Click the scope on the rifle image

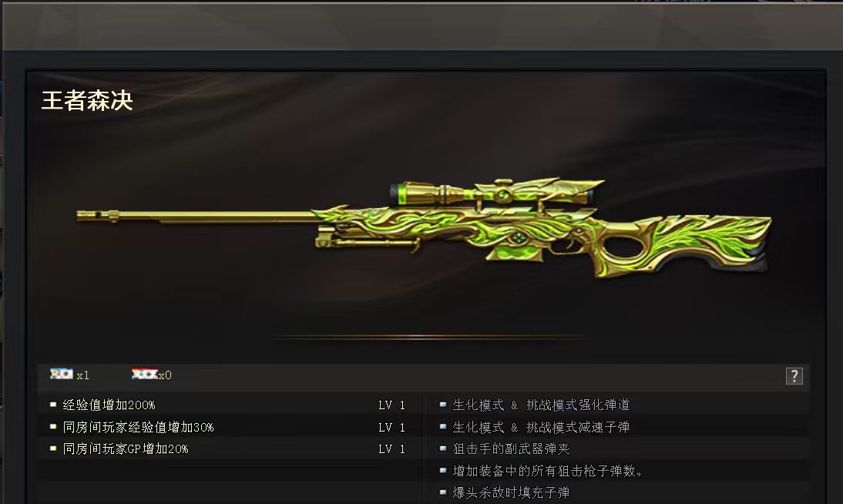pos(493,193)
